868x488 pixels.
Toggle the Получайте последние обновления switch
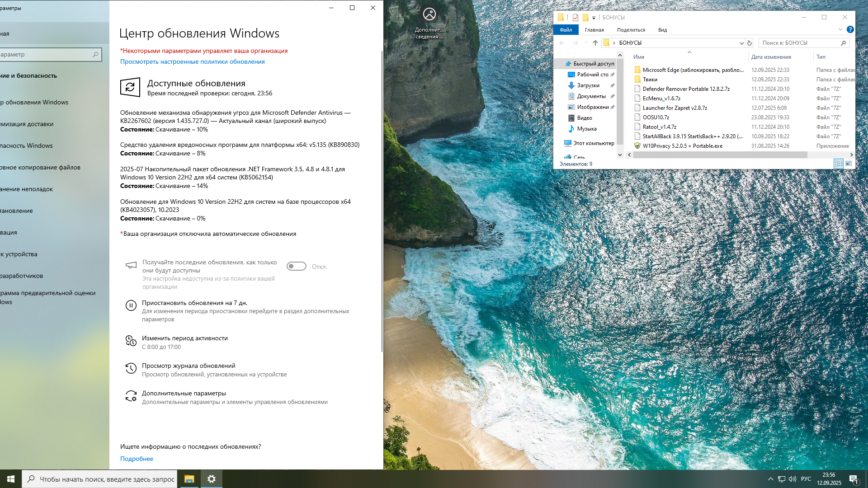pos(297,267)
